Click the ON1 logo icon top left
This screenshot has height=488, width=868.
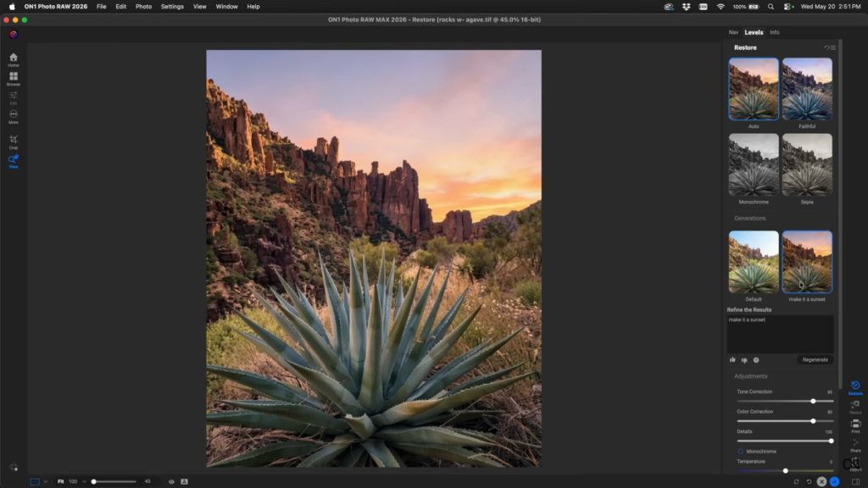point(14,34)
